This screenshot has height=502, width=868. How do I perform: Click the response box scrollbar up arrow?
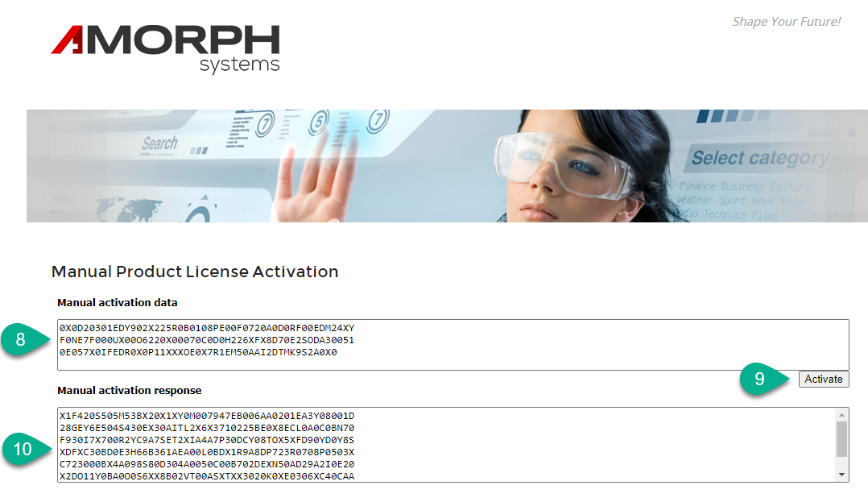(x=842, y=414)
